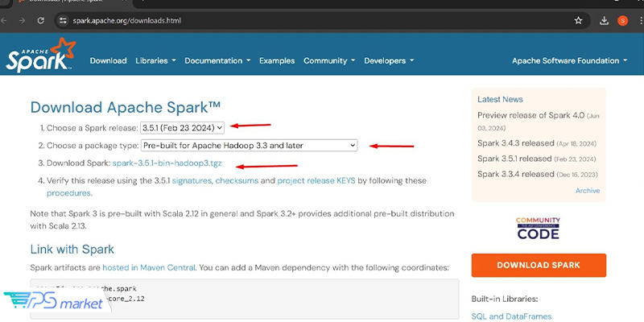Click the Link with Spark heading
The height and width of the screenshot is (322, 644).
coord(72,250)
